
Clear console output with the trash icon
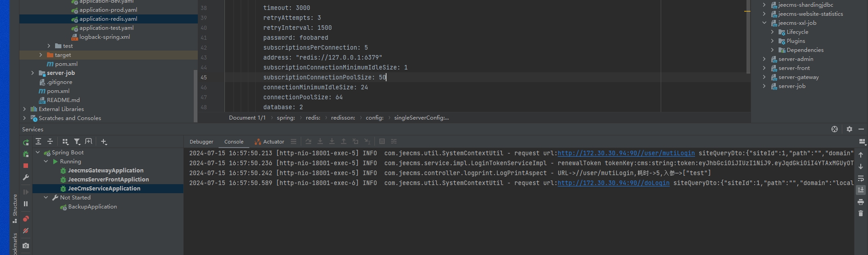click(861, 213)
